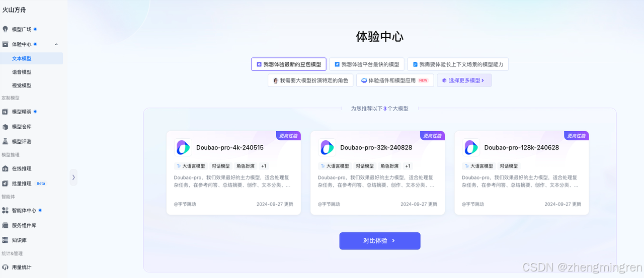Click the 智能体中心 sidebar icon
Image resolution: width=644 pixels, height=278 pixels.
[x=5, y=210]
